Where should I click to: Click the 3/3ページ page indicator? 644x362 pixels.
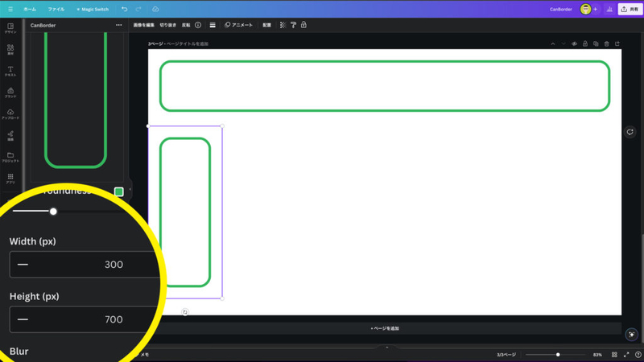tap(506, 355)
